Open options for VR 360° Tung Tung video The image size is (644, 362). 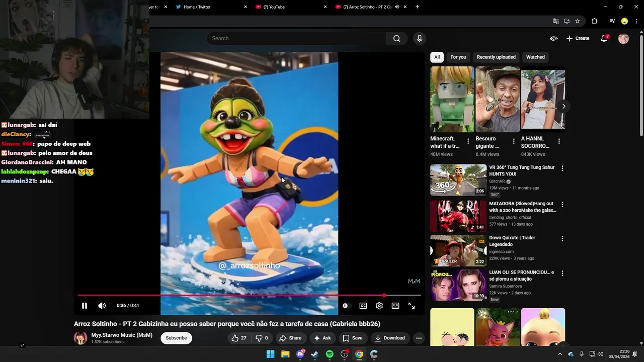pos(562,168)
